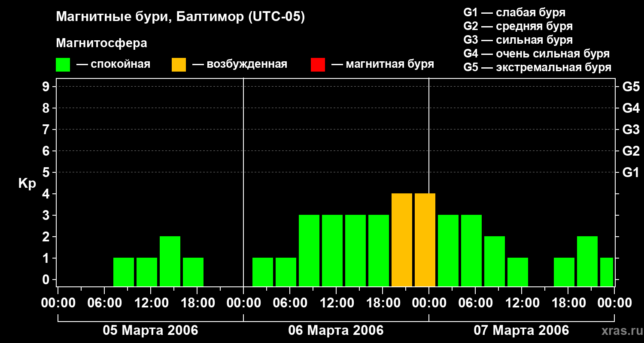Click the chart title 'Магнитные бури, Балтимор'
644x343 pixels.
(180, 17)
